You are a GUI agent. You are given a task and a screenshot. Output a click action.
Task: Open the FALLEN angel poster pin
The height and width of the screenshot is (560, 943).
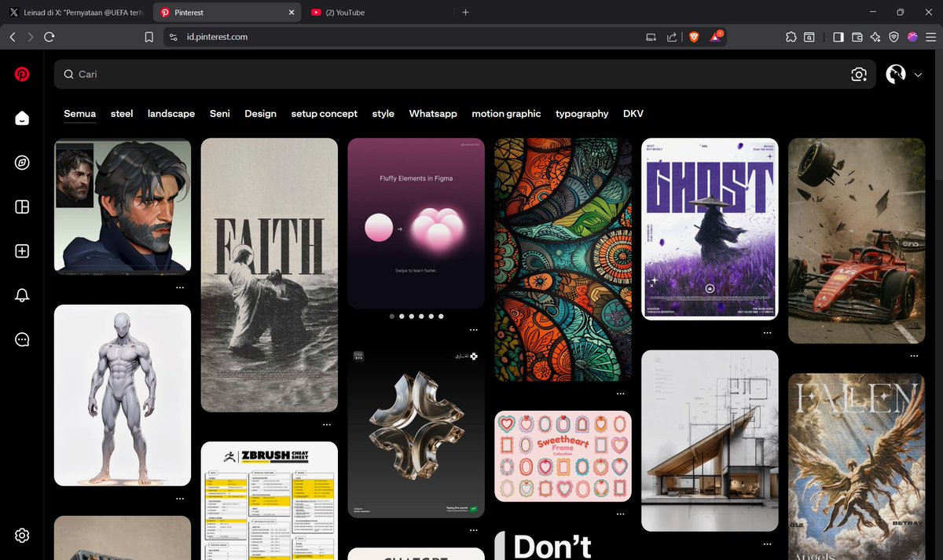point(857,467)
